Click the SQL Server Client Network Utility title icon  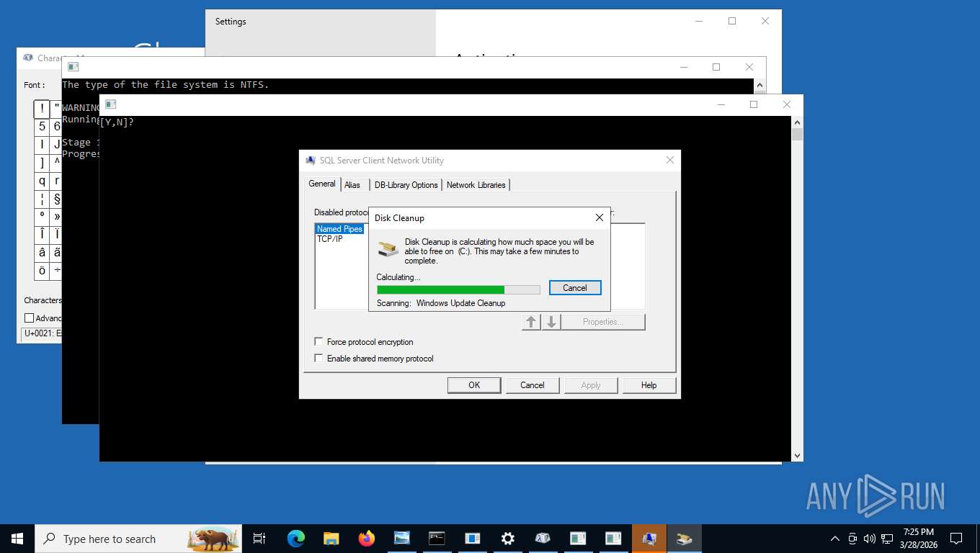pyautogui.click(x=311, y=161)
